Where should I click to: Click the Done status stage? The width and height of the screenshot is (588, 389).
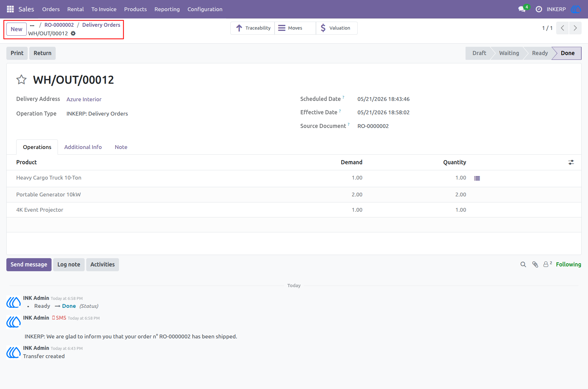point(567,53)
